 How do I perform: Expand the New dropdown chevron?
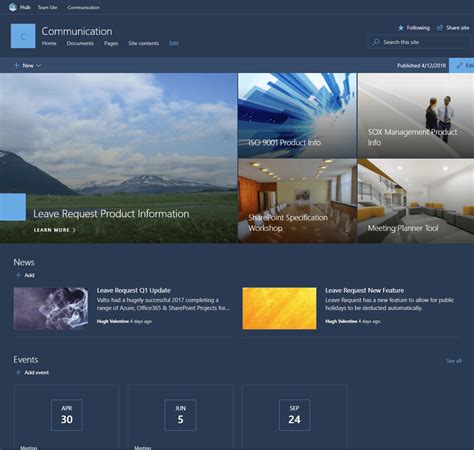[39, 66]
